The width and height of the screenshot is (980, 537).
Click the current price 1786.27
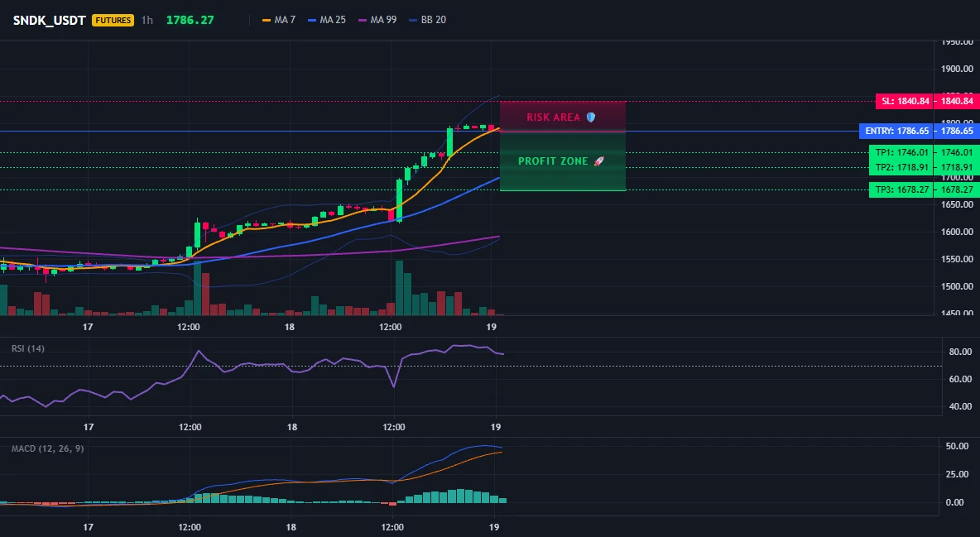(x=190, y=20)
